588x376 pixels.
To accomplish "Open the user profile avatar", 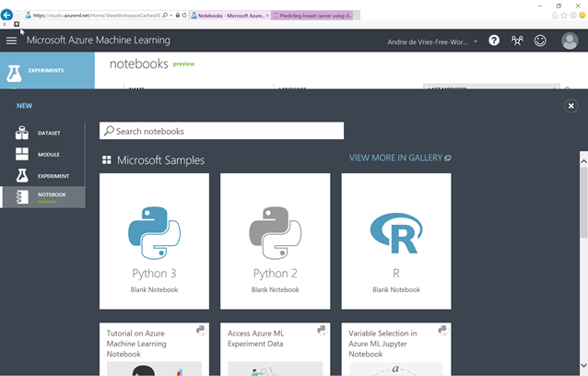I will click(570, 41).
